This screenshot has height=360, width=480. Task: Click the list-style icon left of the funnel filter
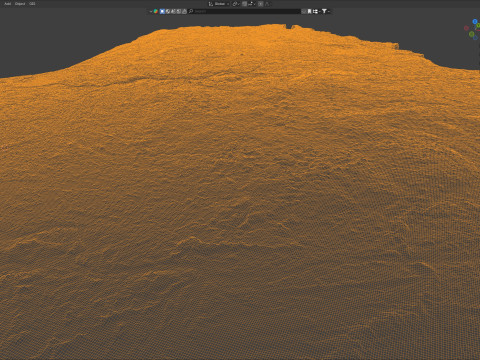point(316,11)
